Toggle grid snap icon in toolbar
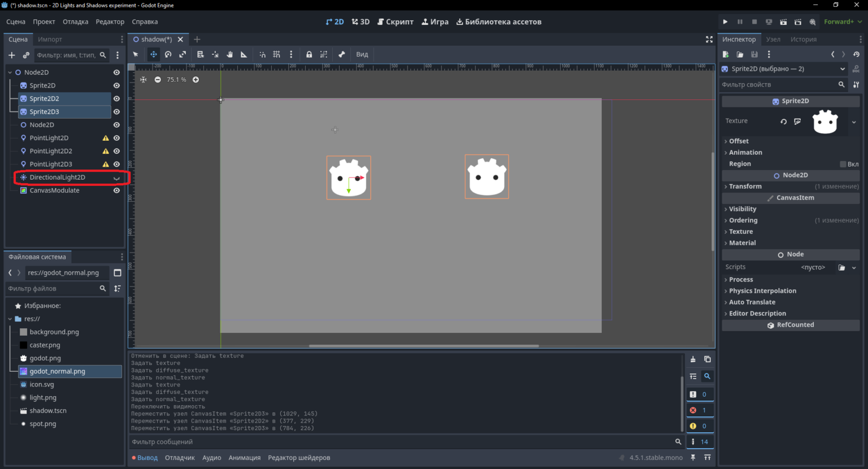The image size is (868, 469). point(276,54)
